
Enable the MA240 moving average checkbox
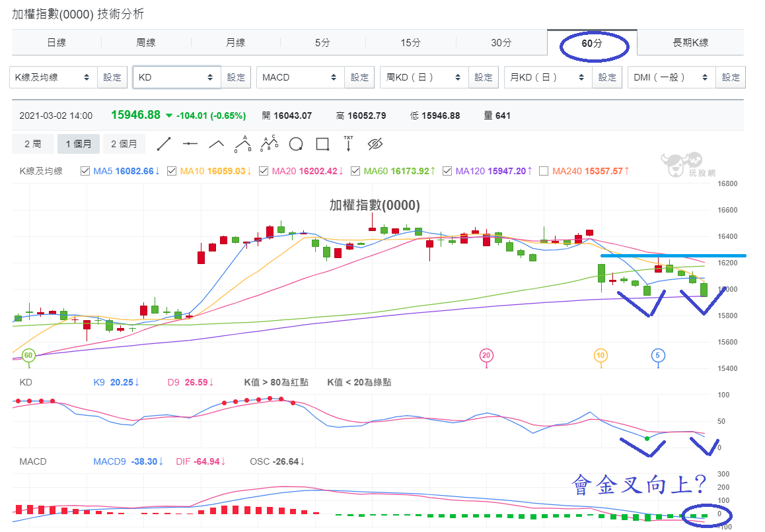544,171
